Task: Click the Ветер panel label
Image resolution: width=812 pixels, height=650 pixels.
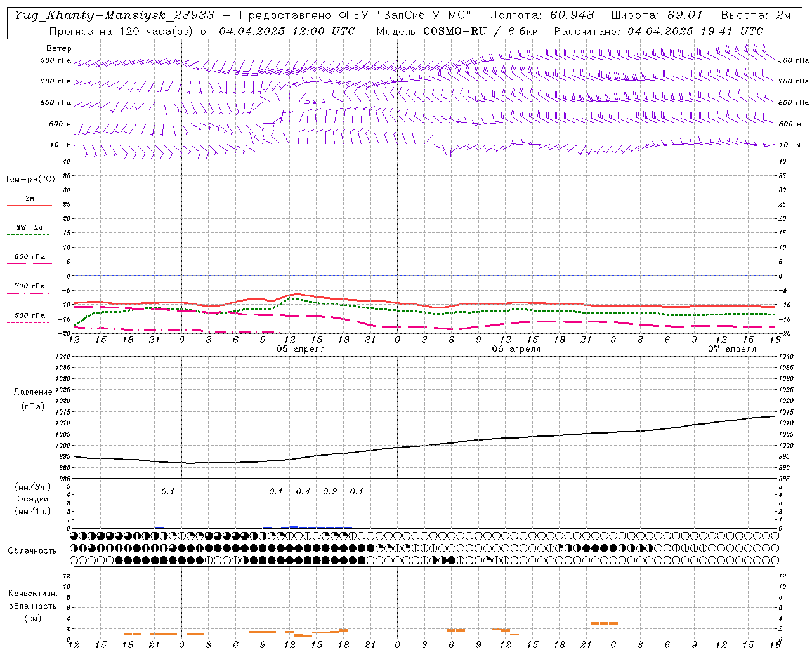Action: (59, 48)
